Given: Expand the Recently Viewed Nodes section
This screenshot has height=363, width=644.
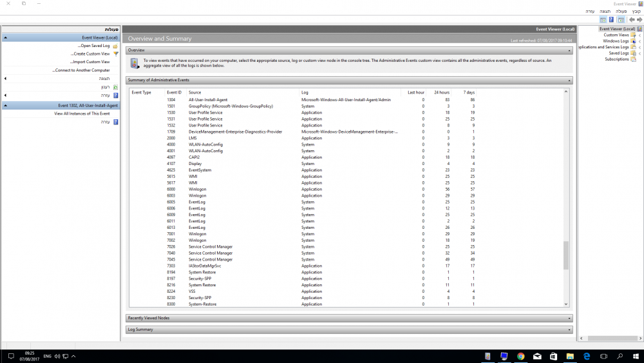Looking at the screenshot, I should coord(569,319).
